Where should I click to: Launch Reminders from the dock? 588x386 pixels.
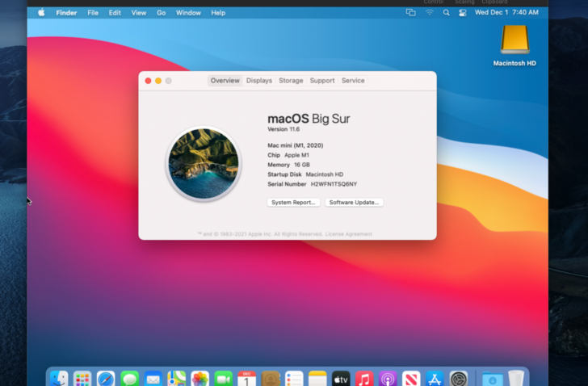[x=294, y=379]
